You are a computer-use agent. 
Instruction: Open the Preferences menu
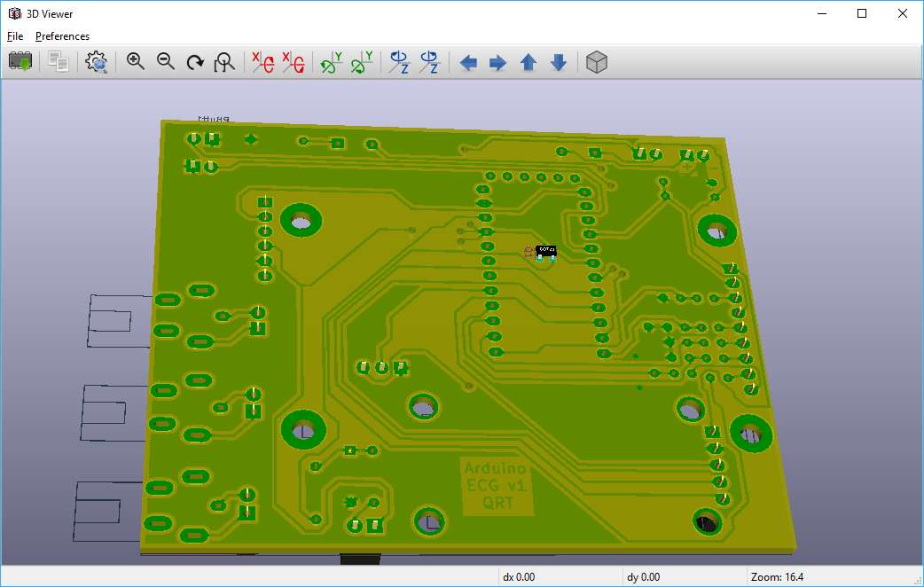point(62,35)
